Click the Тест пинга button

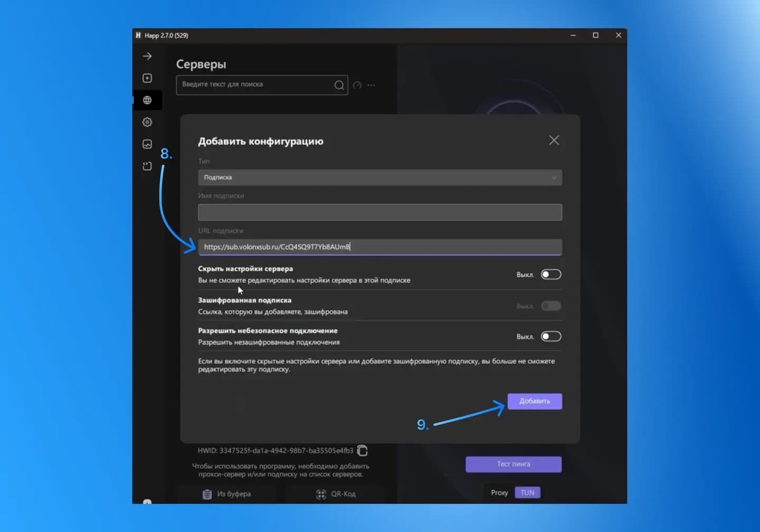(x=514, y=464)
